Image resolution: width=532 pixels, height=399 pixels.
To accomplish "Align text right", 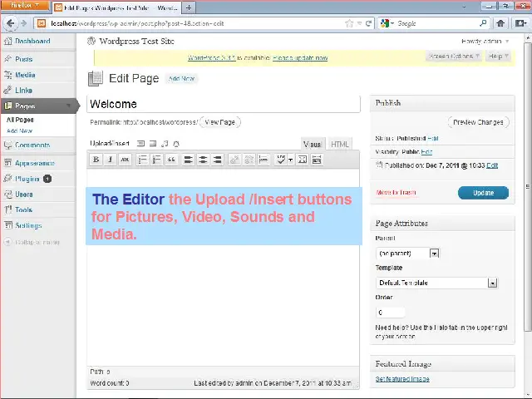I will [x=217, y=160].
